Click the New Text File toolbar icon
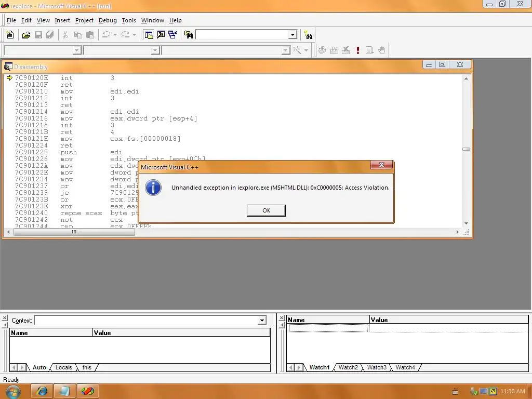Image resolution: width=532 pixels, height=399 pixels. (10, 35)
